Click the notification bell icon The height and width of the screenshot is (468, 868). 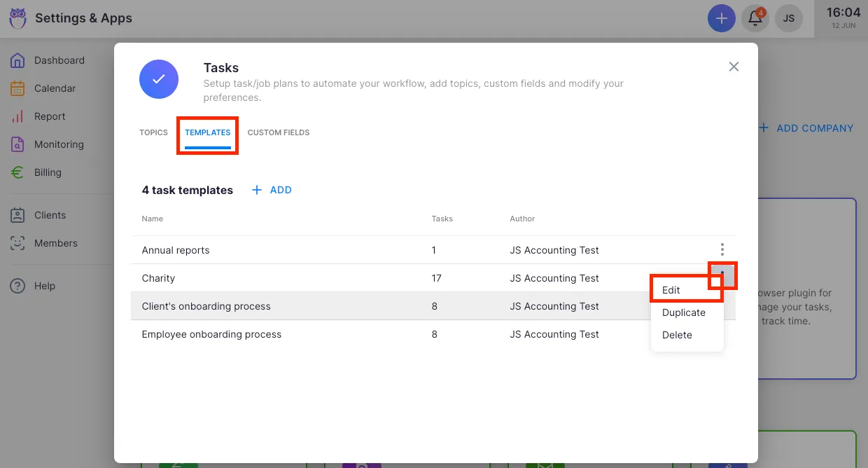click(755, 18)
